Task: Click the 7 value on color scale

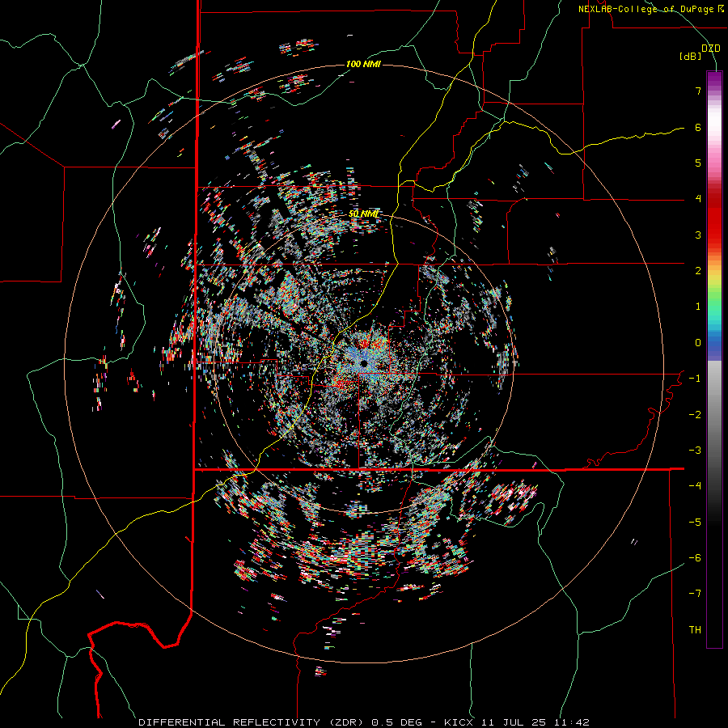Action: tap(698, 91)
